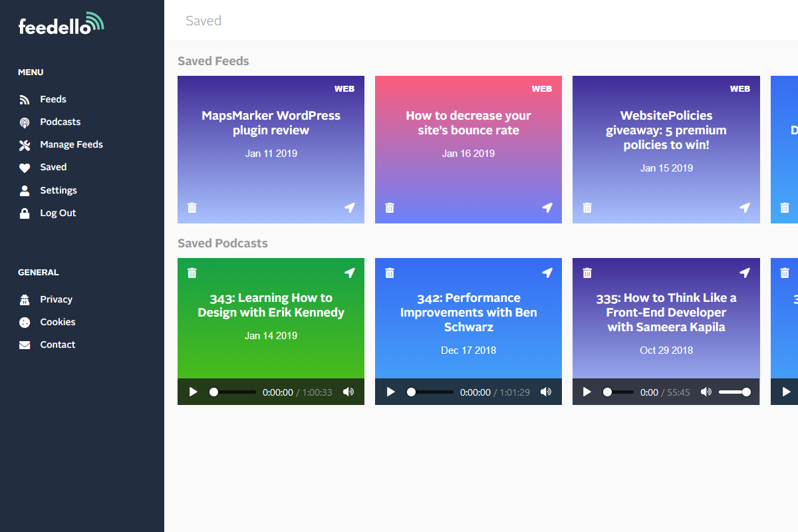
Task: Click the envelope icon beside Contact
Action: [x=25, y=345]
